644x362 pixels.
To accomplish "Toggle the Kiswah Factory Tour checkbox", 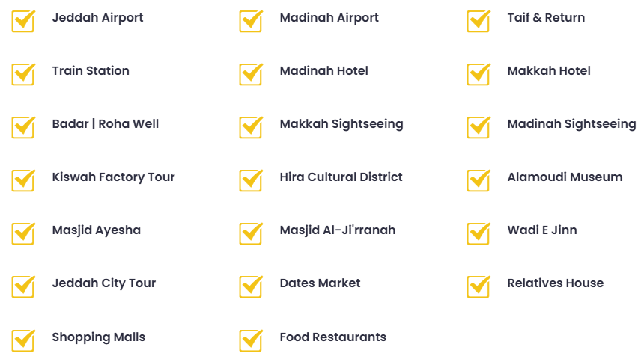I will (23, 180).
